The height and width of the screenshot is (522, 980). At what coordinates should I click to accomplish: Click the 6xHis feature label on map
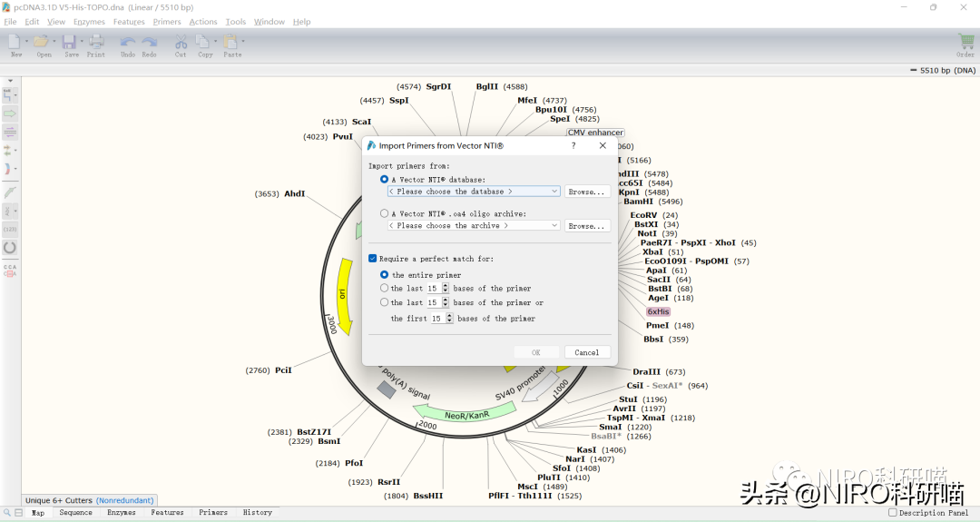click(658, 311)
